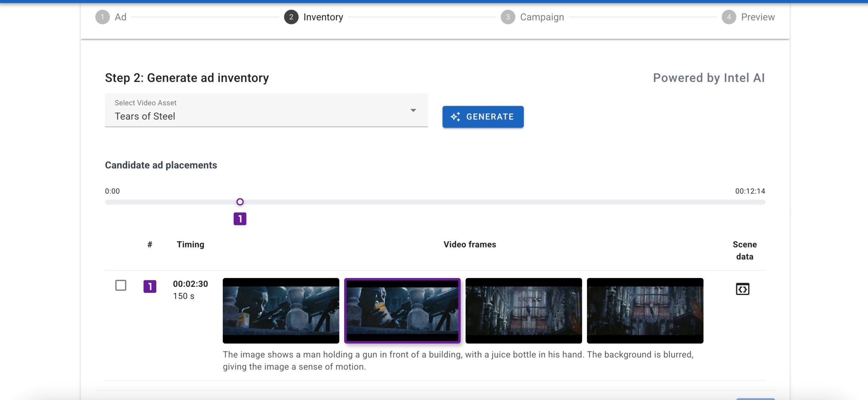Click the Video frames column header
The width and height of the screenshot is (868, 400).
point(470,244)
